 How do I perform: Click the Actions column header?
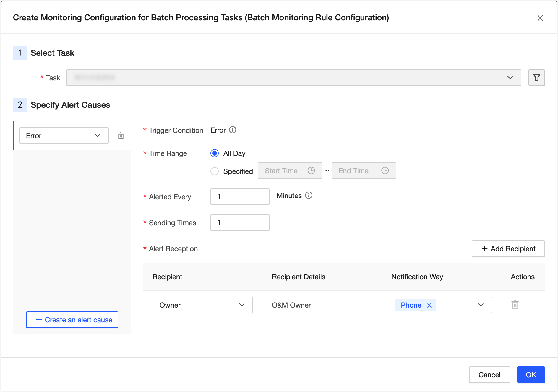coord(523,277)
